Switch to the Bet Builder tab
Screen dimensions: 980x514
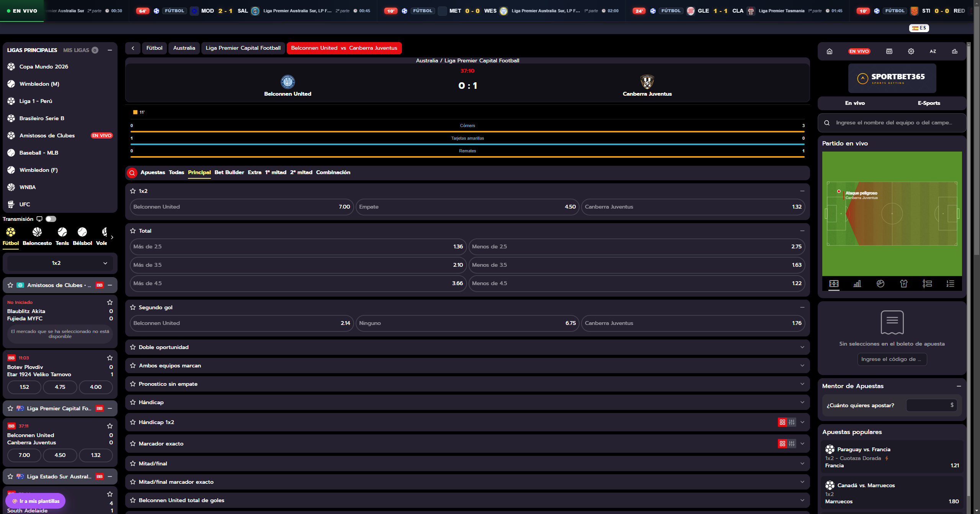[229, 173]
